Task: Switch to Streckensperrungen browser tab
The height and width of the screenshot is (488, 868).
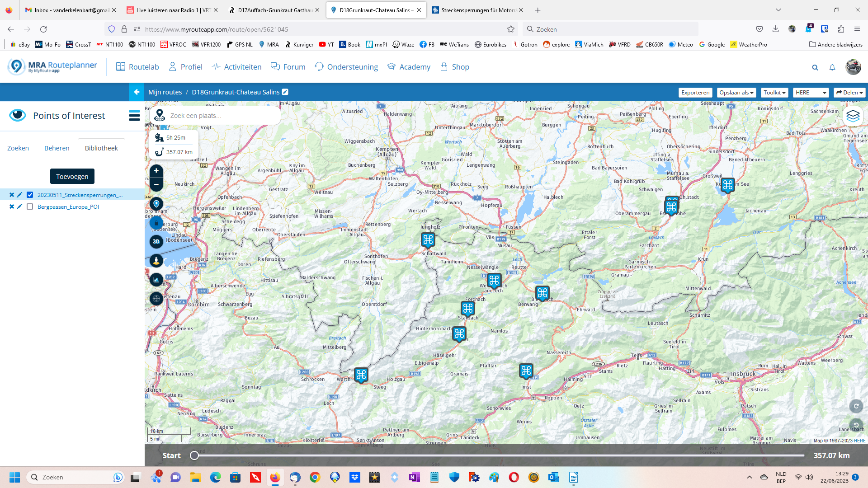Action: point(477,10)
